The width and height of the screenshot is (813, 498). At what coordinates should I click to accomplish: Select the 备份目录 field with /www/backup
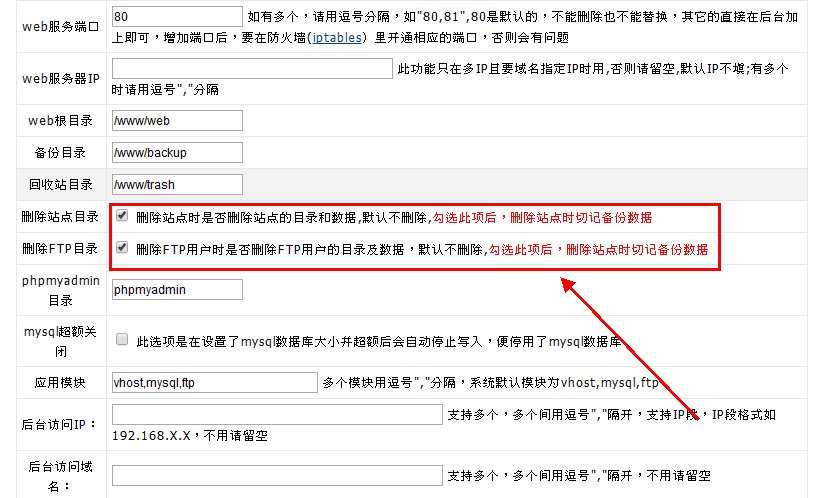tap(177, 153)
